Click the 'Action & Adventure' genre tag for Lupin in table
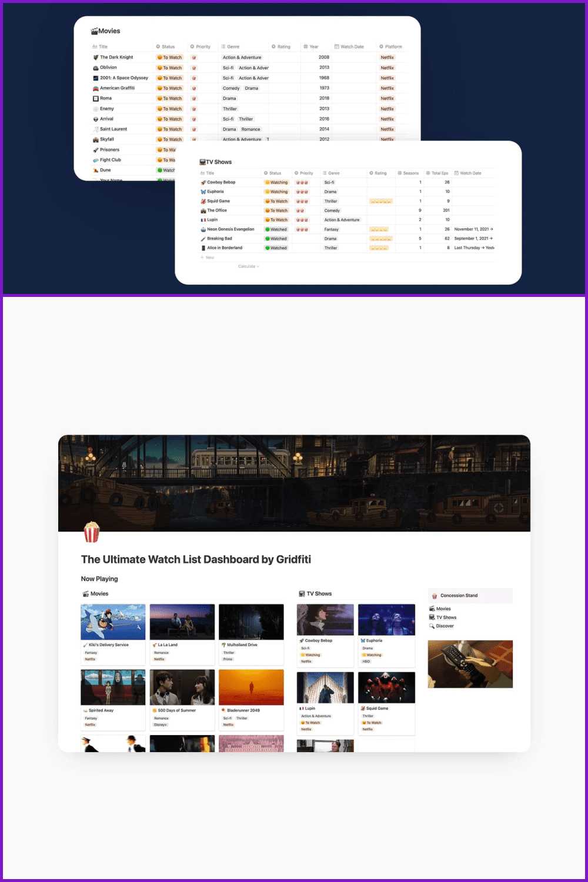The width and height of the screenshot is (588, 882). coord(342,220)
